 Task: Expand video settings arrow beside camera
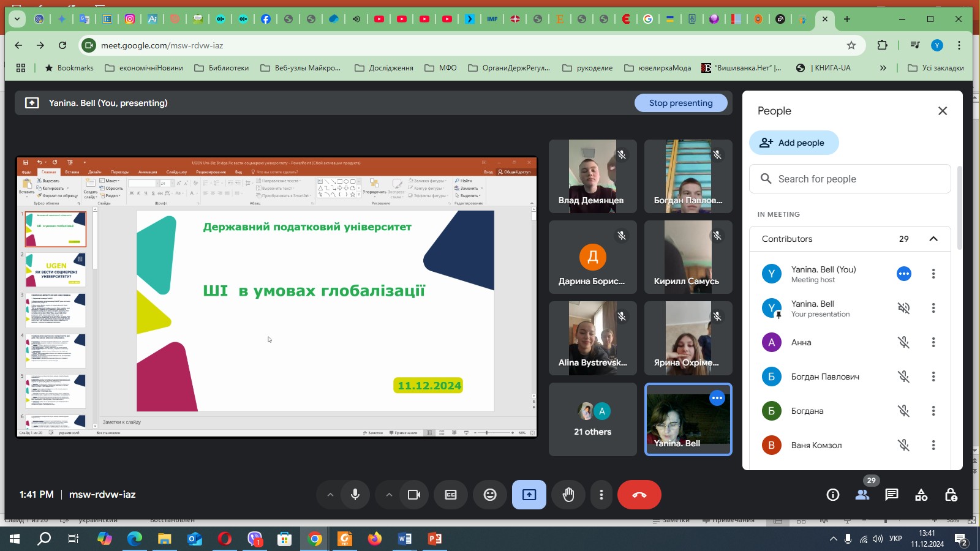point(389,495)
